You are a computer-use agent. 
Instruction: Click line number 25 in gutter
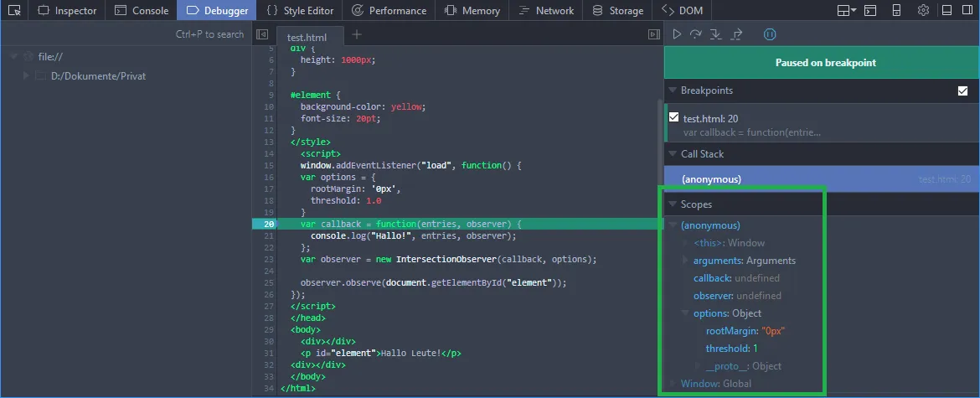(x=269, y=282)
